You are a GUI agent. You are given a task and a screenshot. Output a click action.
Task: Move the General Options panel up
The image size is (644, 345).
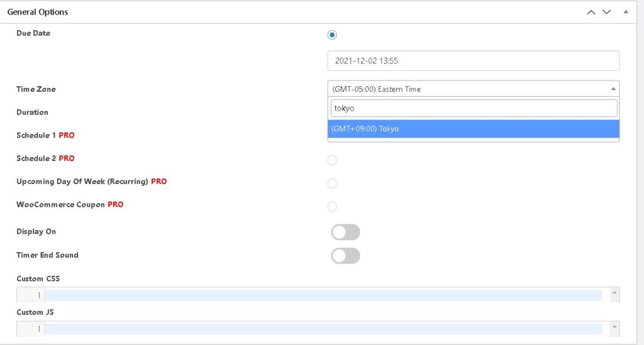(x=591, y=12)
